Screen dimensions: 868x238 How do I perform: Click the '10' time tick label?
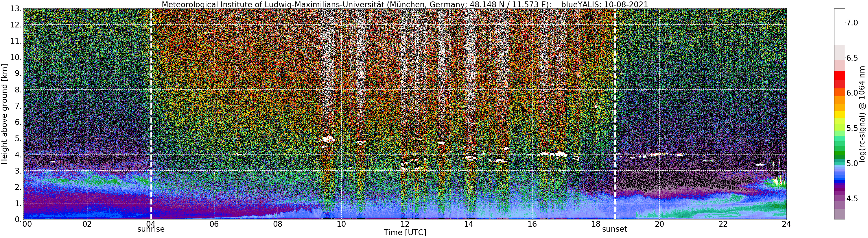(x=341, y=224)
